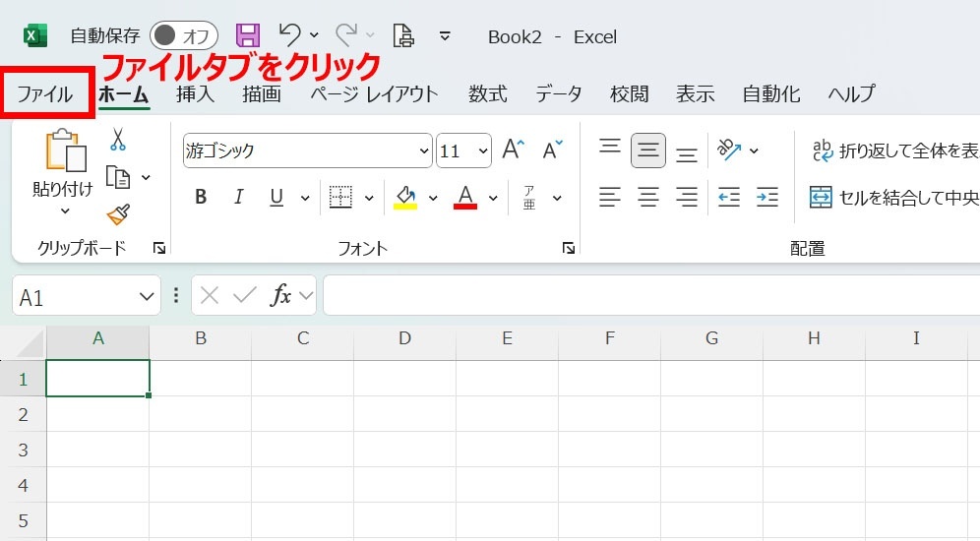Expand the Paste options arrow

[65, 211]
